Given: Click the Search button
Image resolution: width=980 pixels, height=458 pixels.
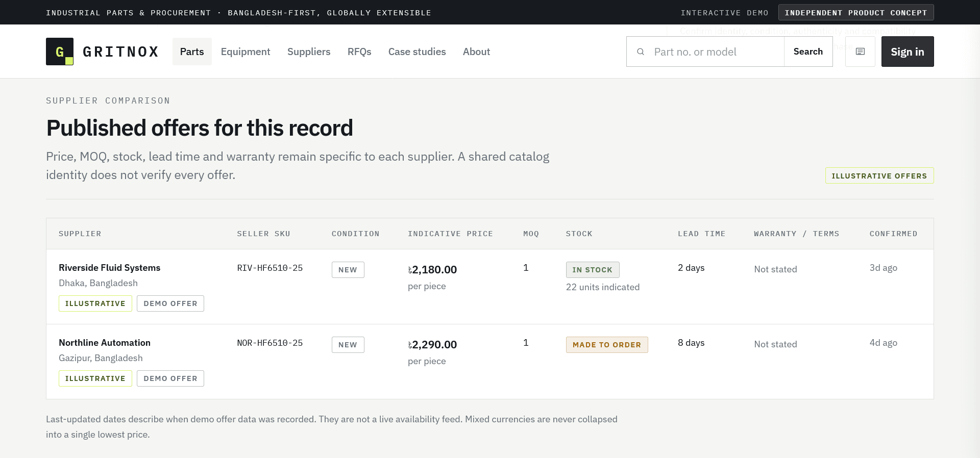Looking at the screenshot, I should [x=808, y=52].
